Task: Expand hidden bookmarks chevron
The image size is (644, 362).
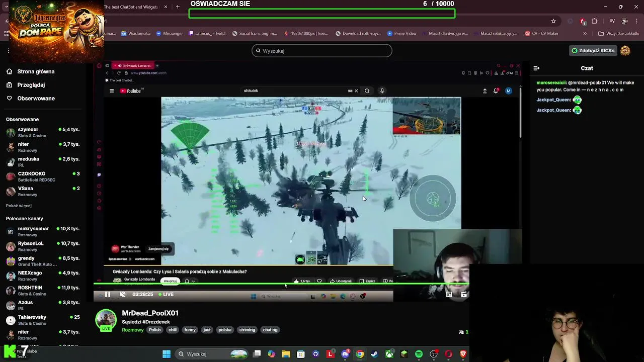Action: pos(585,34)
